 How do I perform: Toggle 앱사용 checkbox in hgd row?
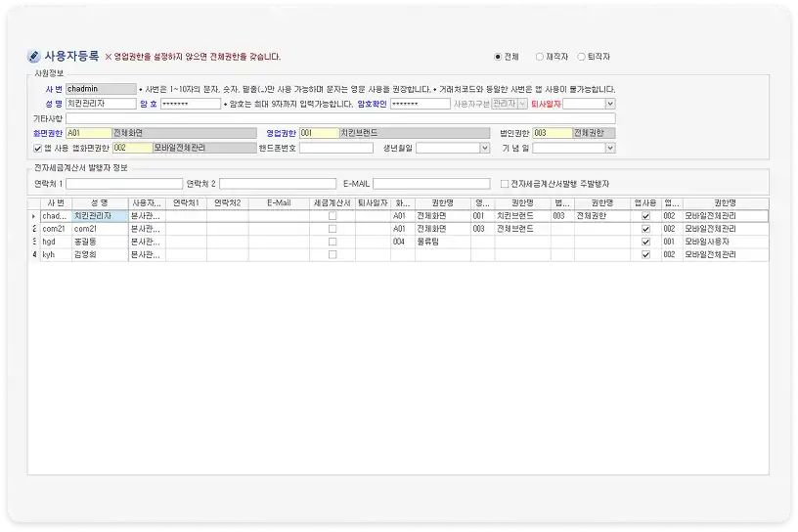pos(645,242)
